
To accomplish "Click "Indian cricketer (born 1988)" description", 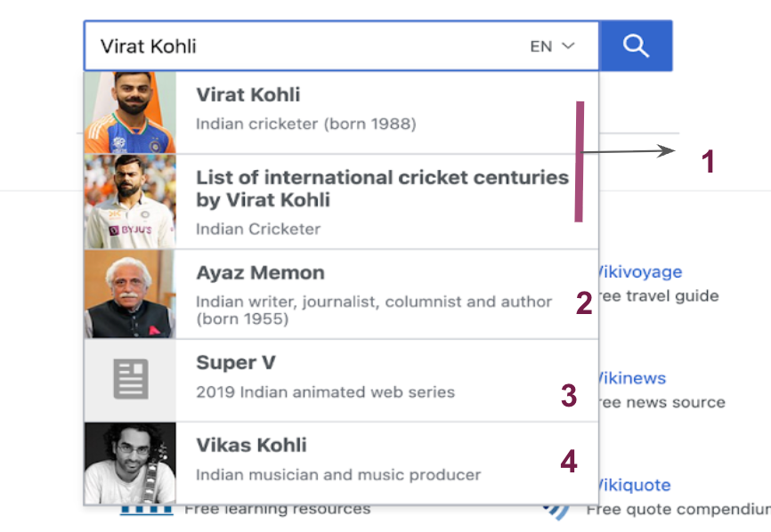I will click(306, 124).
